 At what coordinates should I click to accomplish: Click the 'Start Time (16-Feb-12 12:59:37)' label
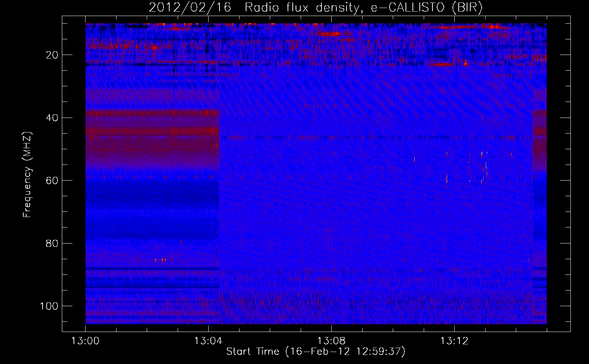point(316,352)
